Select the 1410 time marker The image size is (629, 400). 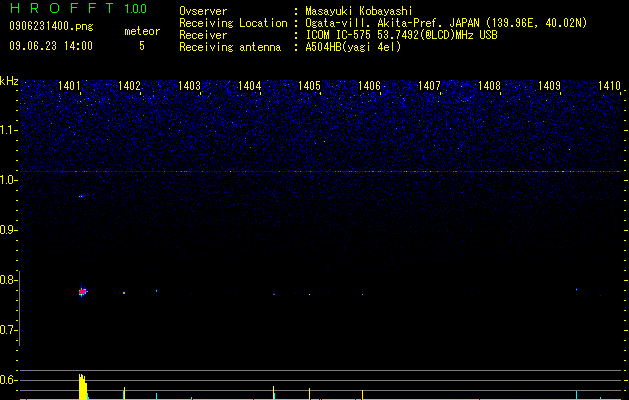609,85
